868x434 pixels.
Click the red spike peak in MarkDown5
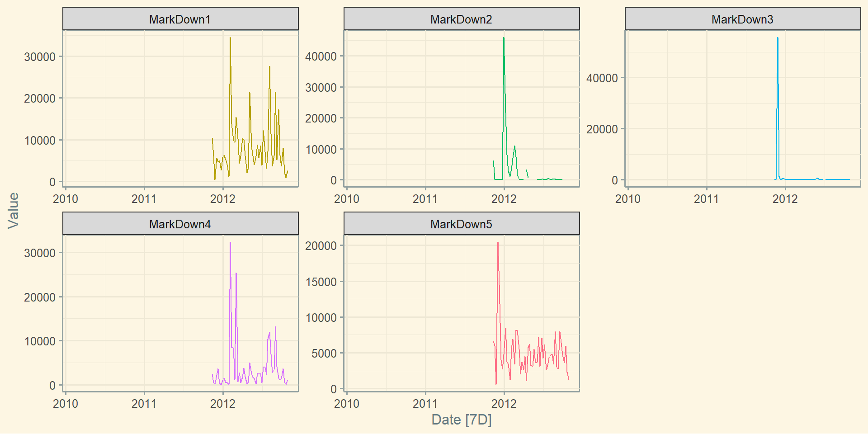(x=498, y=243)
